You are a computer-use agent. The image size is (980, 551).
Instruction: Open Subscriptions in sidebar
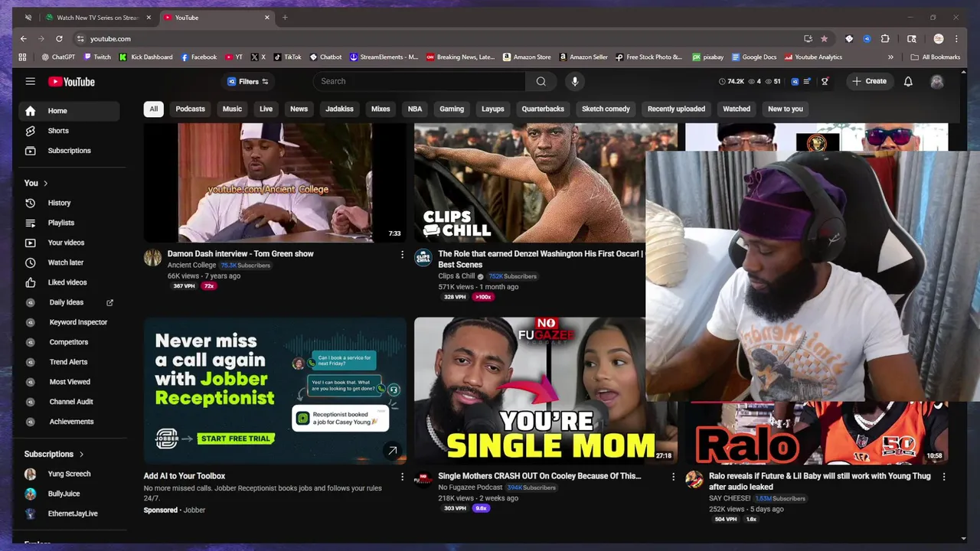click(x=69, y=151)
